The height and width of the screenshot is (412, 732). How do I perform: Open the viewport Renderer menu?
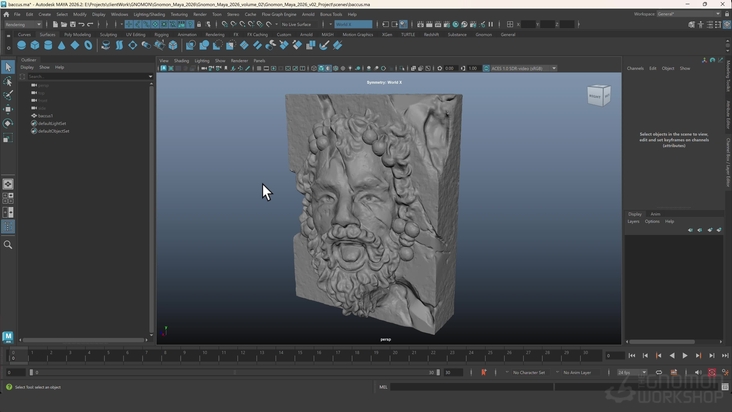(x=239, y=61)
